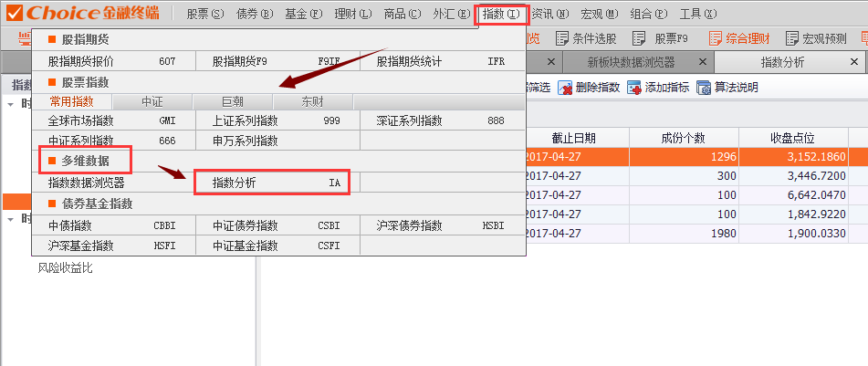Select 风险收益比 in the left tree
Viewport: 868px width, 366px height.
pos(65,268)
